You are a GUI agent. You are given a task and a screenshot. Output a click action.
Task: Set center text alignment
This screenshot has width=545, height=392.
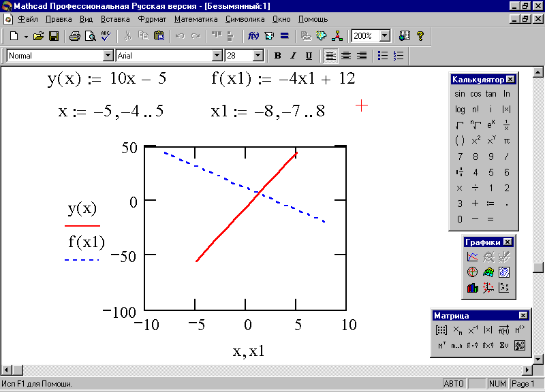[346, 56]
